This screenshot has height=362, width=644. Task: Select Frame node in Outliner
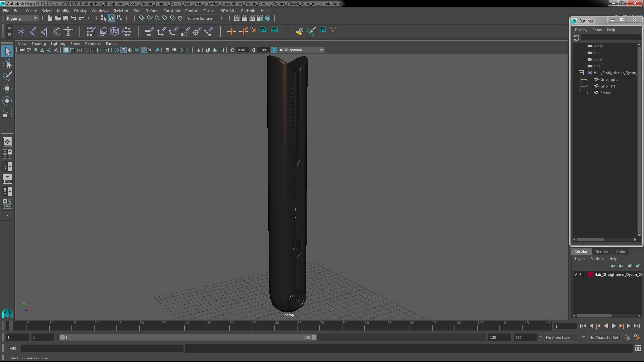coord(605,93)
